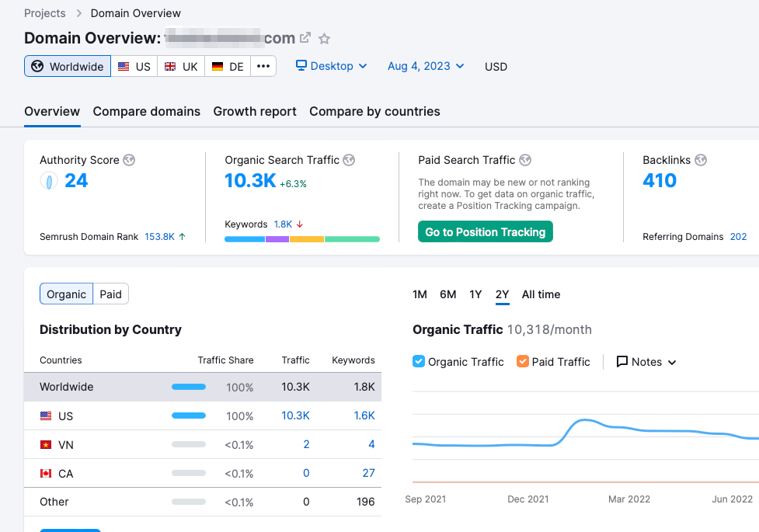Click globe icon beside Paid Search Traffic
This screenshot has width=759, height=532.
525,160
